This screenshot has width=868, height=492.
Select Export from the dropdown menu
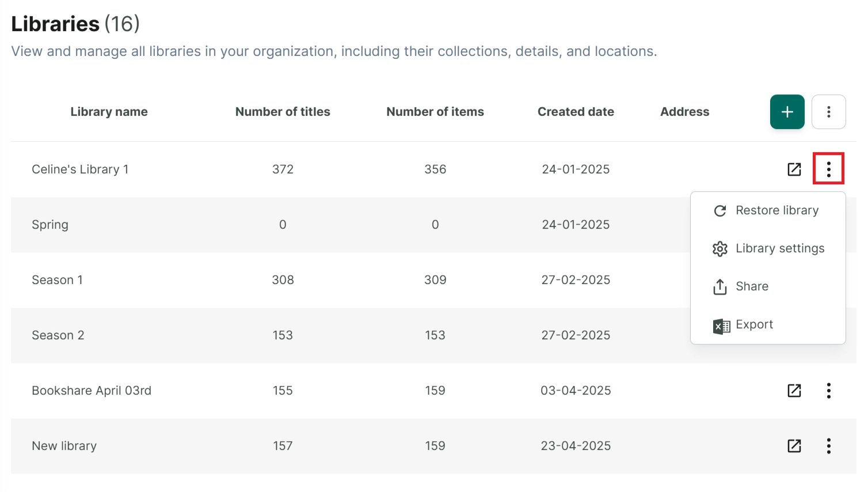pos(768,324)
